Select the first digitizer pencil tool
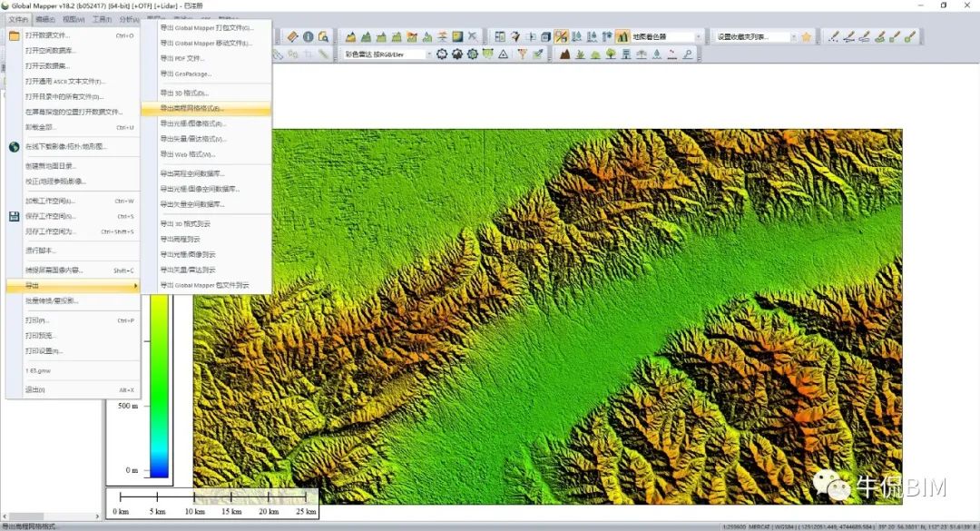Viewport: 980px width, 531px height. click(833, 37)
